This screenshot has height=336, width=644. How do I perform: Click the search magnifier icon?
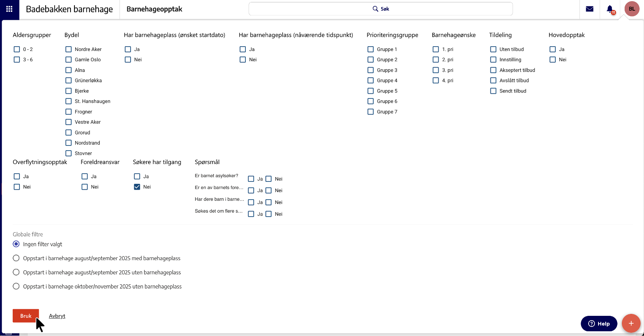pos(375,9)
